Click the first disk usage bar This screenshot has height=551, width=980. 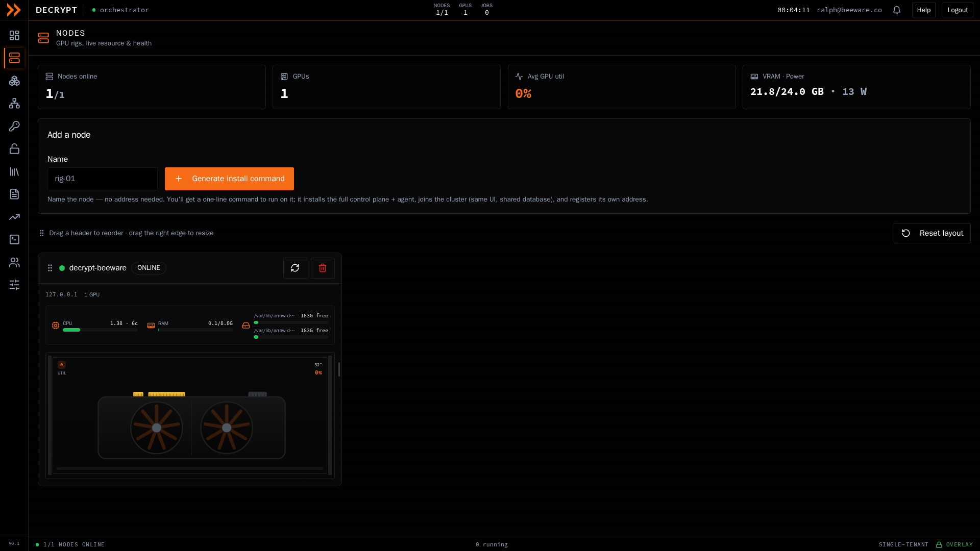coord(291,322)
